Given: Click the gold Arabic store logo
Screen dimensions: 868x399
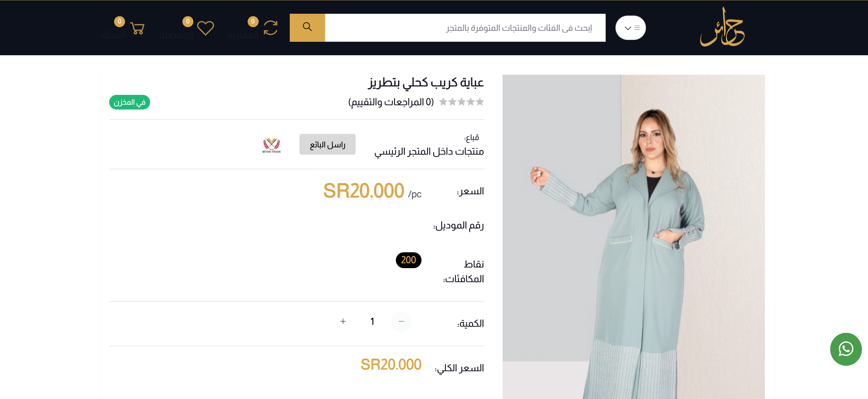Looking at the screenshot, I should [723, 27].
